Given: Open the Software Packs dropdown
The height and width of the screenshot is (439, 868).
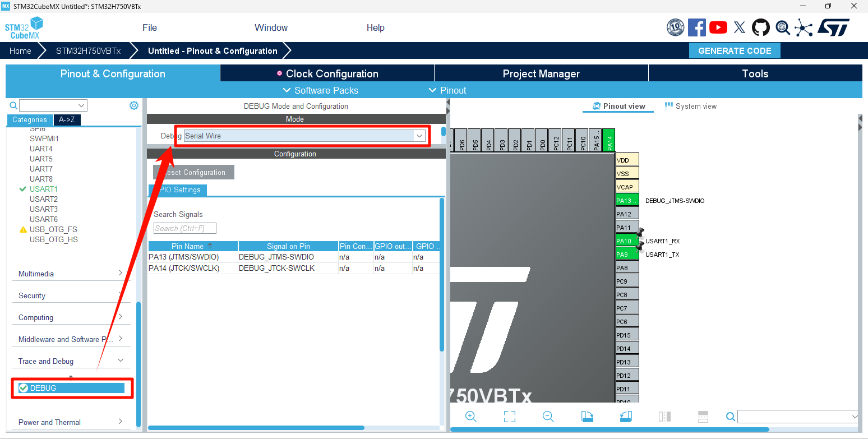Looking at the screenshot, I should point(321,90).
